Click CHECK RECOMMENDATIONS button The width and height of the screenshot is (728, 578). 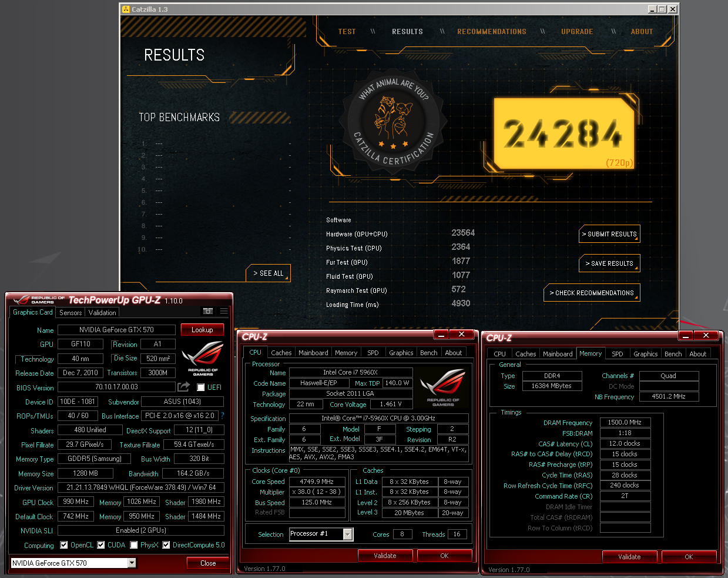coord(592,293)
